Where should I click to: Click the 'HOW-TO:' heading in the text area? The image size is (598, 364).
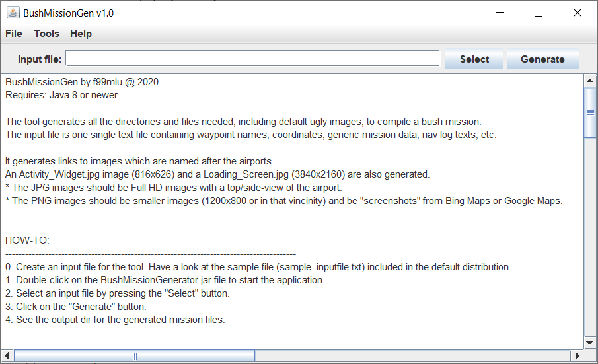click(x=27, y=241)
